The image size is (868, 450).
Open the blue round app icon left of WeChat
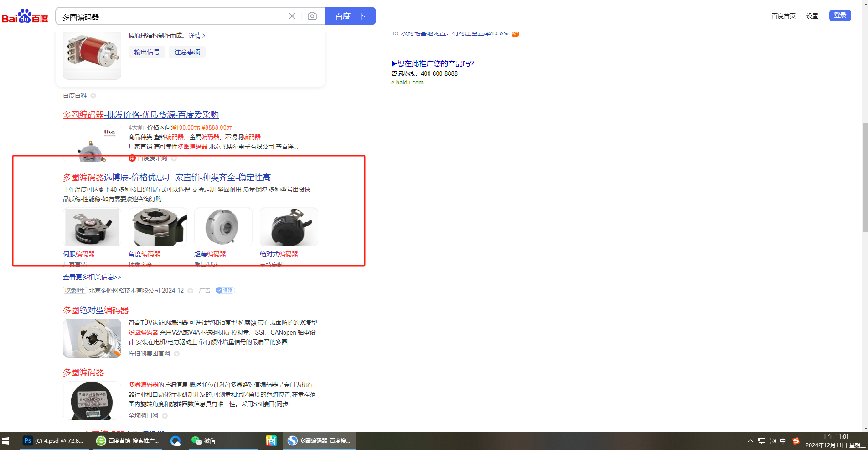coord(176,441)
